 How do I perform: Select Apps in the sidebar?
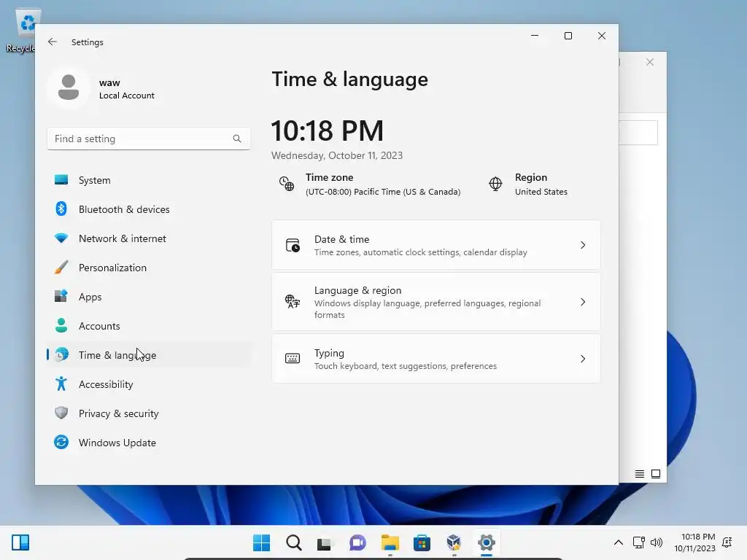click(x=149, y=296)
